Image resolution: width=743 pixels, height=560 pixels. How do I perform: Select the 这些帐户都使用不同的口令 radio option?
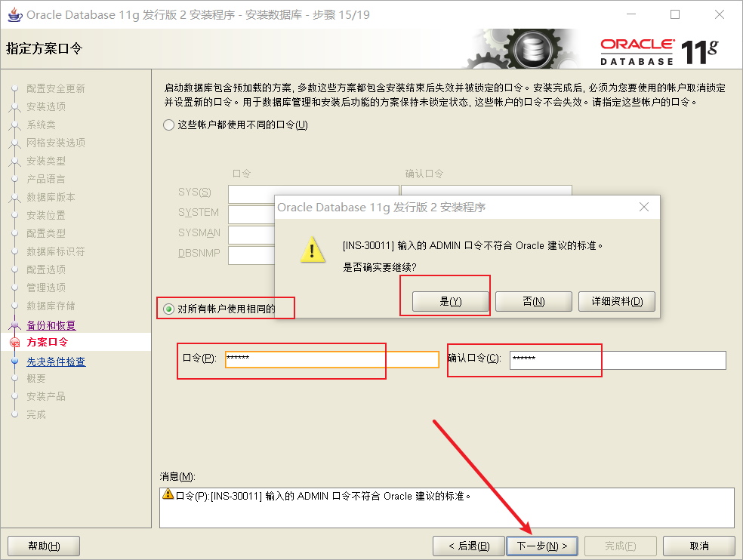tap(168, 125)
